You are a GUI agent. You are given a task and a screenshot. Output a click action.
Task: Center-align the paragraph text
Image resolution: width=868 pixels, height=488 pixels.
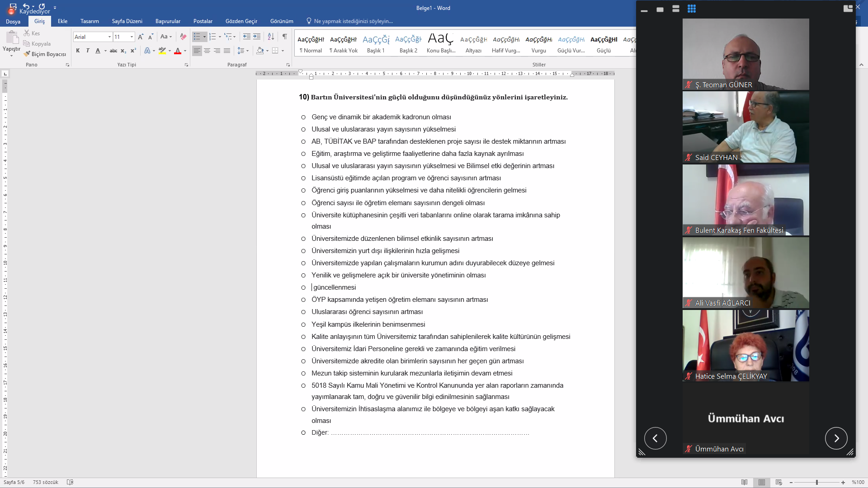coord(207,51)
